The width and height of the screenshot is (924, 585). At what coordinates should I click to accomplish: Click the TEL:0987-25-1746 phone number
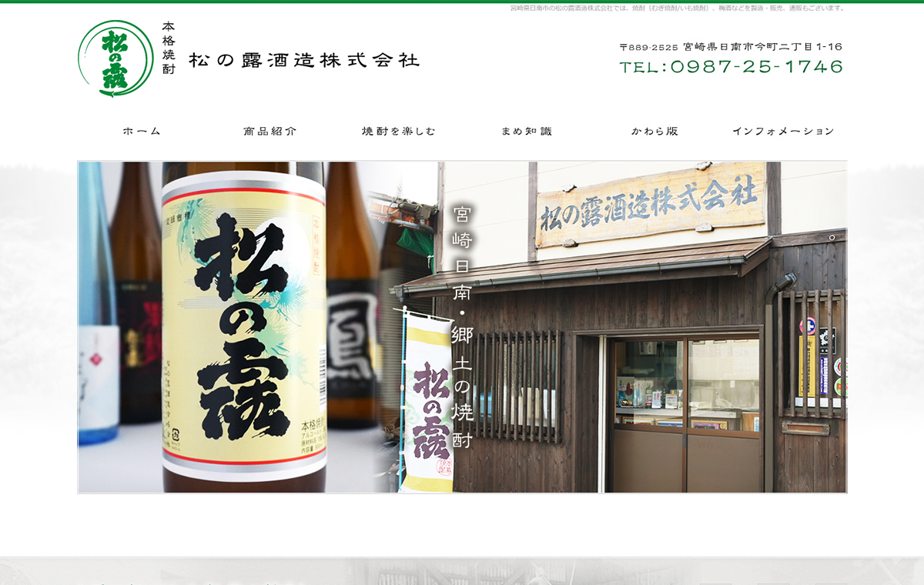(x=731, y=67)
